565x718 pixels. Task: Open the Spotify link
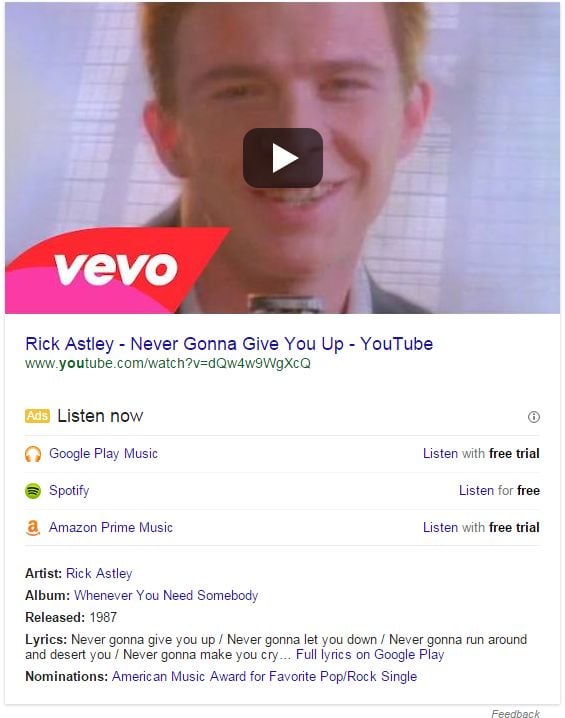pyautogui.click(x=69, y=490)
